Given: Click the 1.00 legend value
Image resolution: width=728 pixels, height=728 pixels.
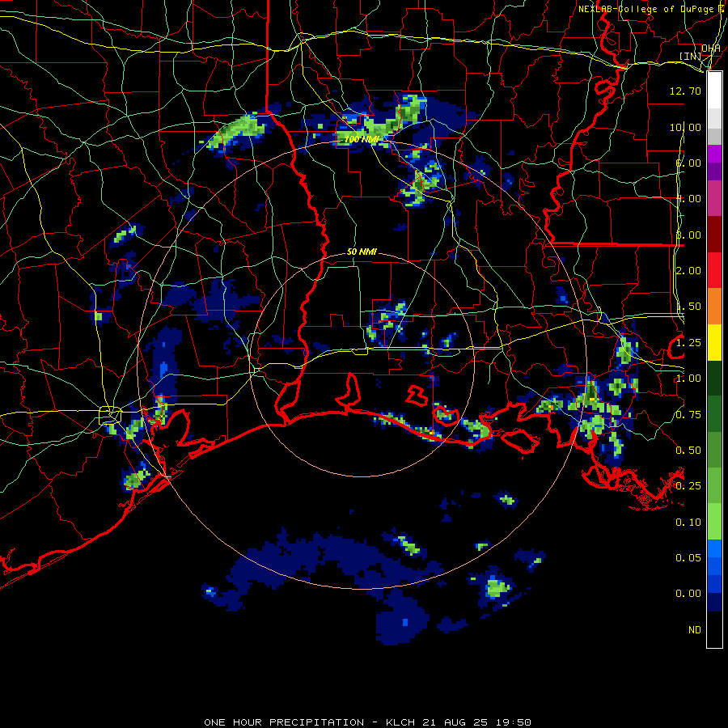Looking at the screenshot, I should 688,379.
